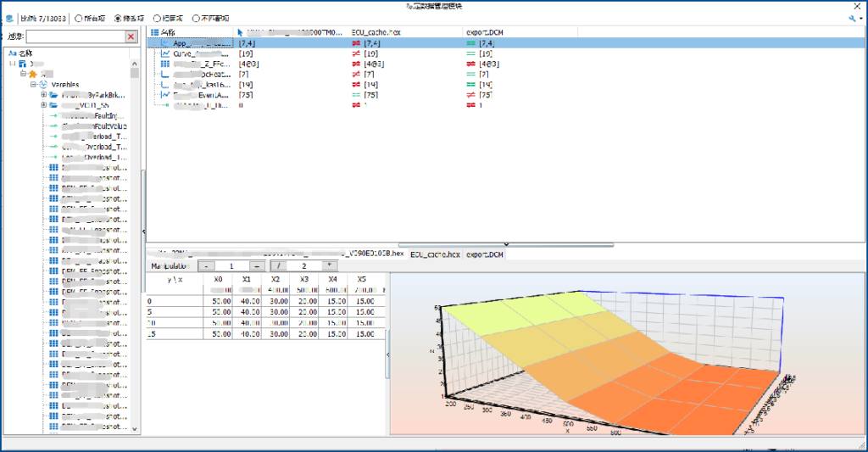
Task: Click the multiply (*) Manipulation button
Action: click(x=329, y=265)
